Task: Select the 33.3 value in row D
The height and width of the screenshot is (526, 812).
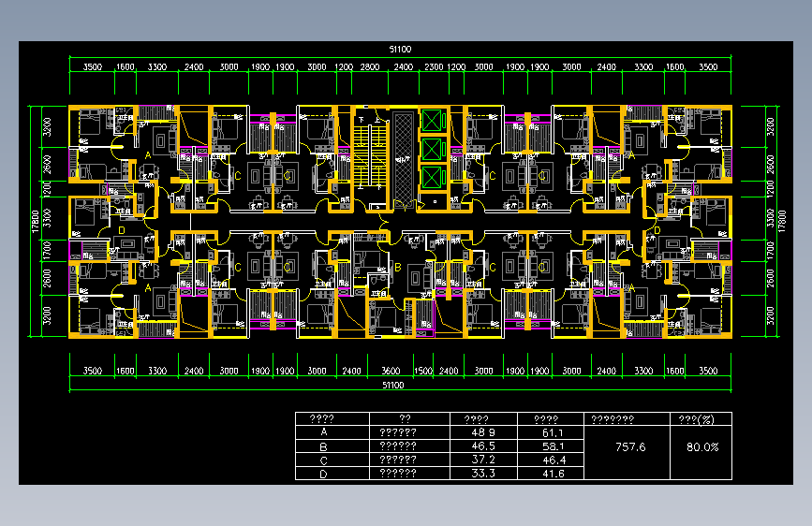Action: click(x=483, y=473)
